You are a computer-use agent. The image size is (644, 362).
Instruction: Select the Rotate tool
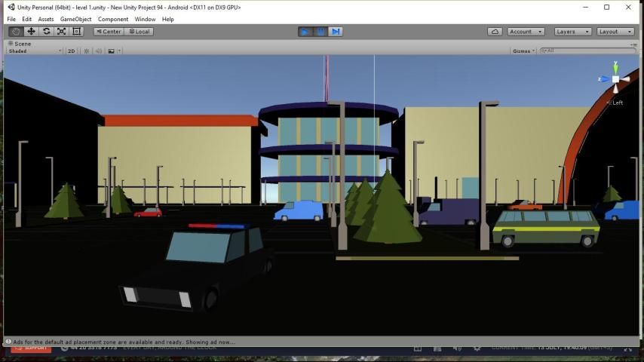tap(46, 32)
